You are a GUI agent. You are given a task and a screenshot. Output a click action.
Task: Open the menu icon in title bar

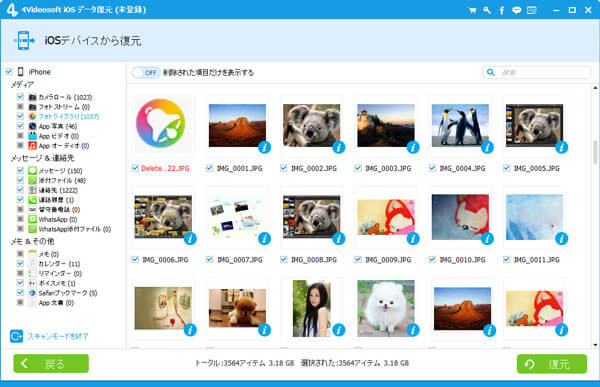pyautogui.click(x=532, y=10)
